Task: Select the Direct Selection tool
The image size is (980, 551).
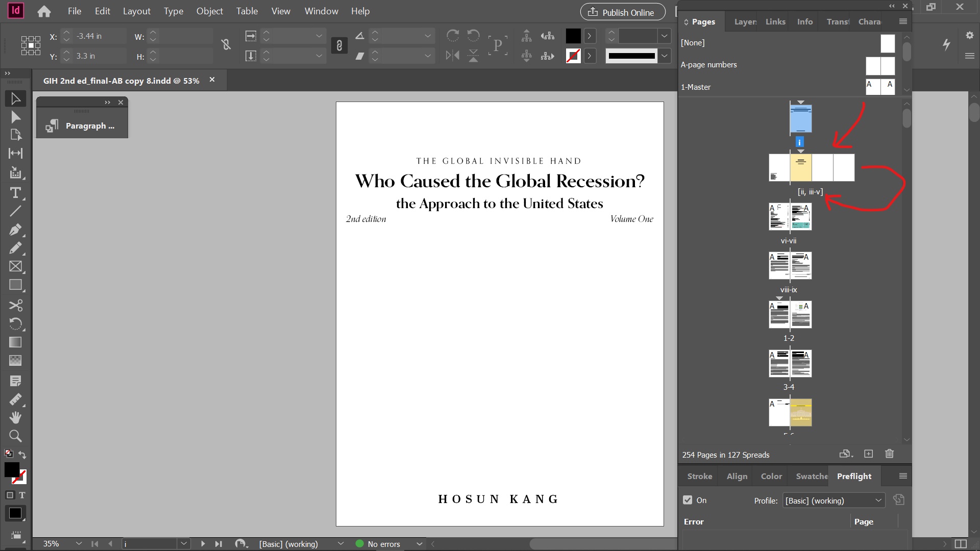Action: click(x=15, y=117)
